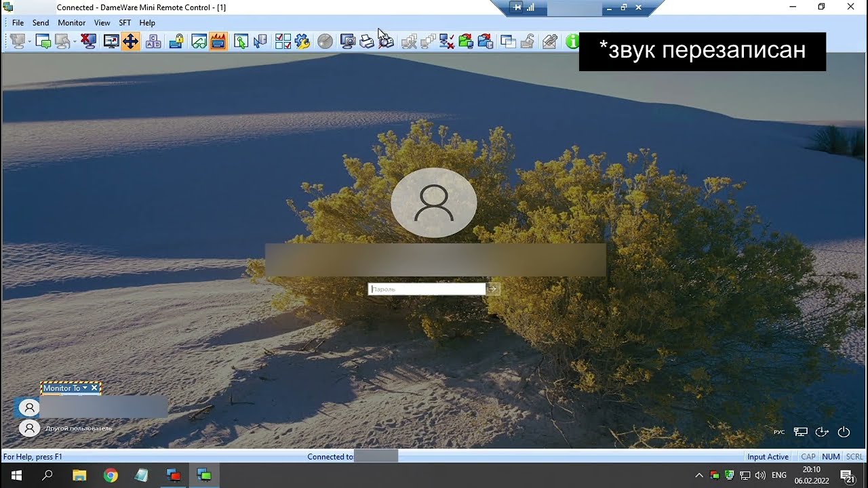Viewport: 868px width, 488px height.
Task: Click the disconnect icon with red X
Action: 88,41
